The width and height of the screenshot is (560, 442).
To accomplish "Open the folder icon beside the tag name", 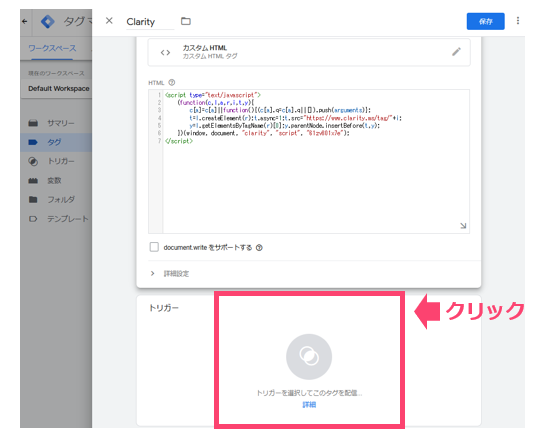I will pos(186,21).
